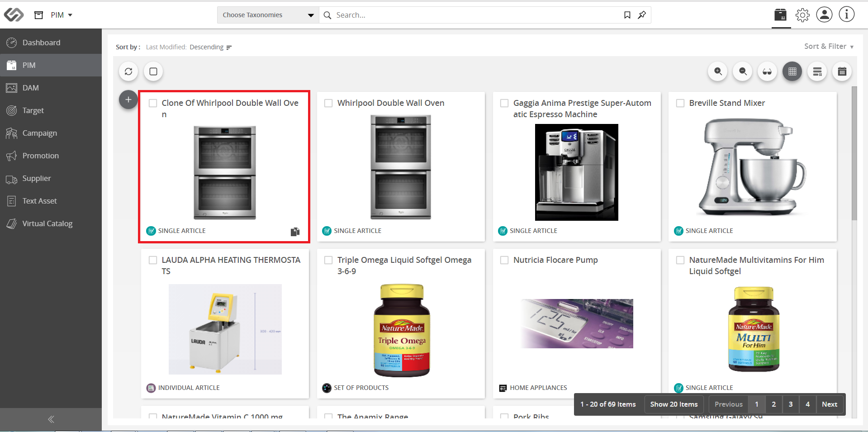Click the Previous page button
The image size is (868, 432).
pyautogui.click(x=728, y=404)
